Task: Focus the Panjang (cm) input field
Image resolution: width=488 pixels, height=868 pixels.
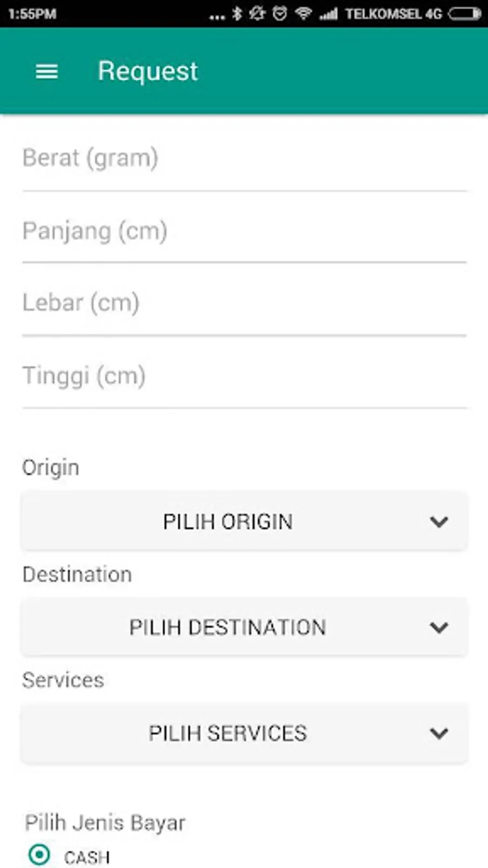Action: pos(244,231)
